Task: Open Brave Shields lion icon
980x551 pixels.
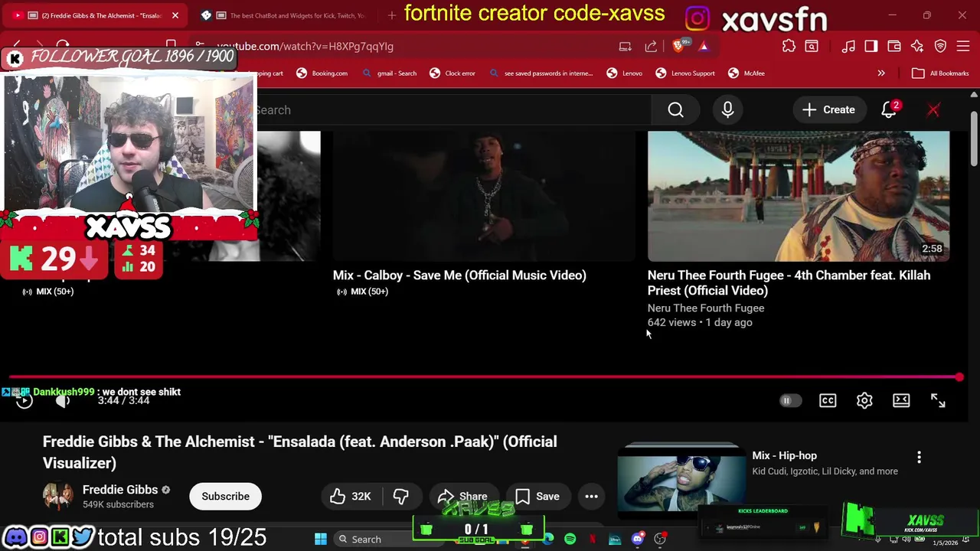Action: [679, 46]
